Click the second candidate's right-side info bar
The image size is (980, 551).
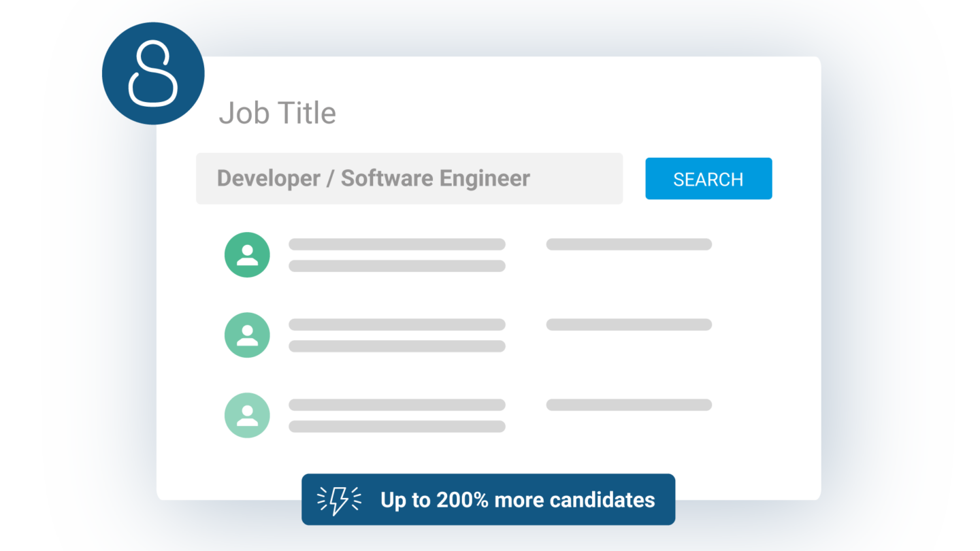629,324
